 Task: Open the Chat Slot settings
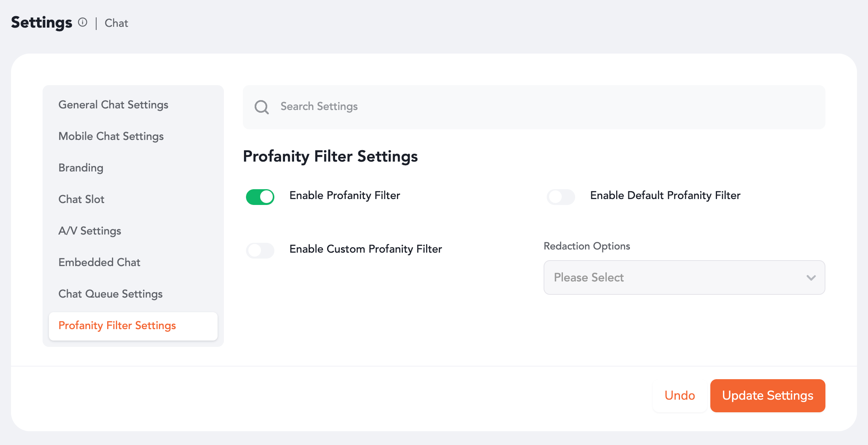click(81, 199)
